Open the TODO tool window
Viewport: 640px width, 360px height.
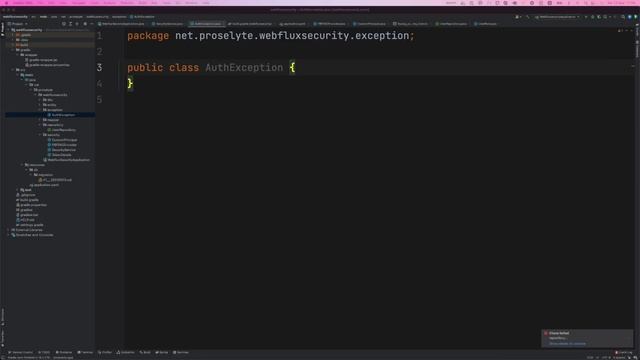click(44, 352)
